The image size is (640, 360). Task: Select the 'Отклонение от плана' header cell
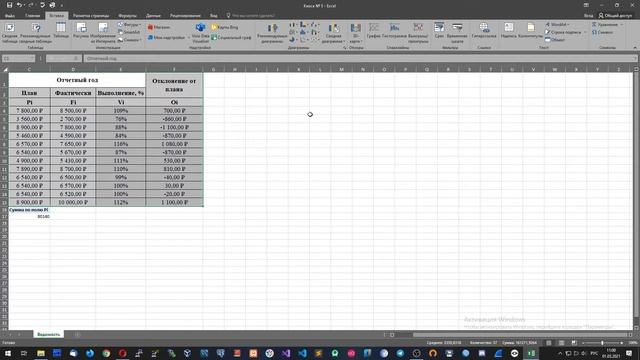(x=174, y=85)
